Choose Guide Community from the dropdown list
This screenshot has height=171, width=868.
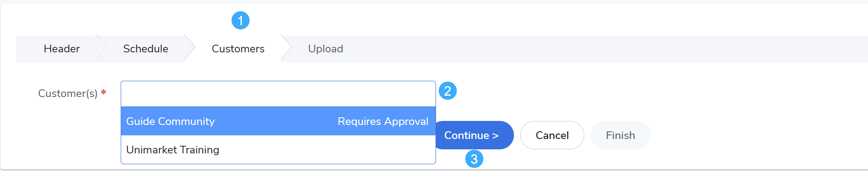(278, 121)
